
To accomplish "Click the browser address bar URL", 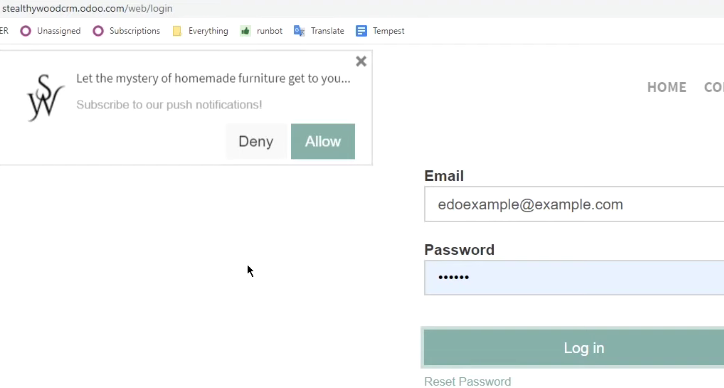I will point(87,8).
